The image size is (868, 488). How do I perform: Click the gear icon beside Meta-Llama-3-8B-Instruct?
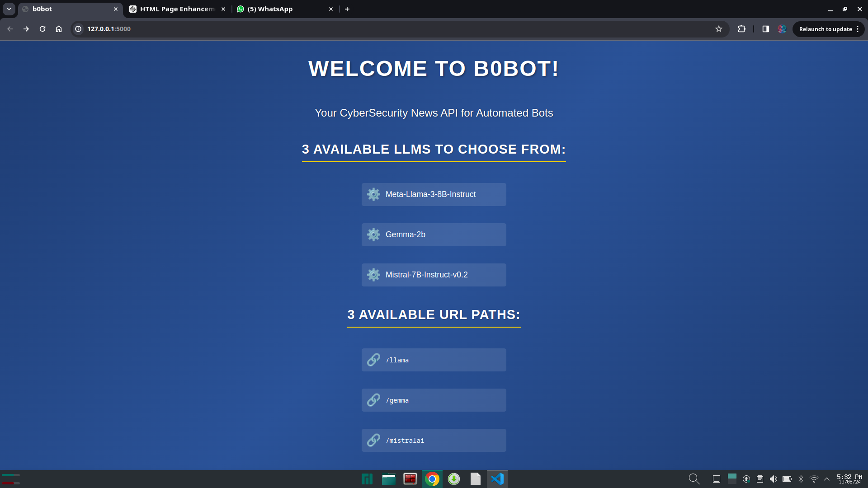click(373, 194)
